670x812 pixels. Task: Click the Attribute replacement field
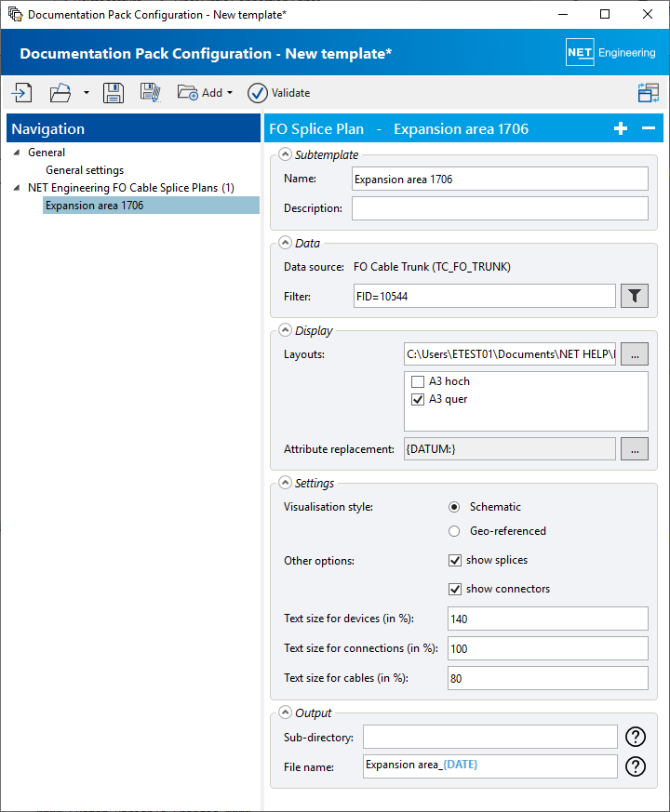(x=510, y=449)
